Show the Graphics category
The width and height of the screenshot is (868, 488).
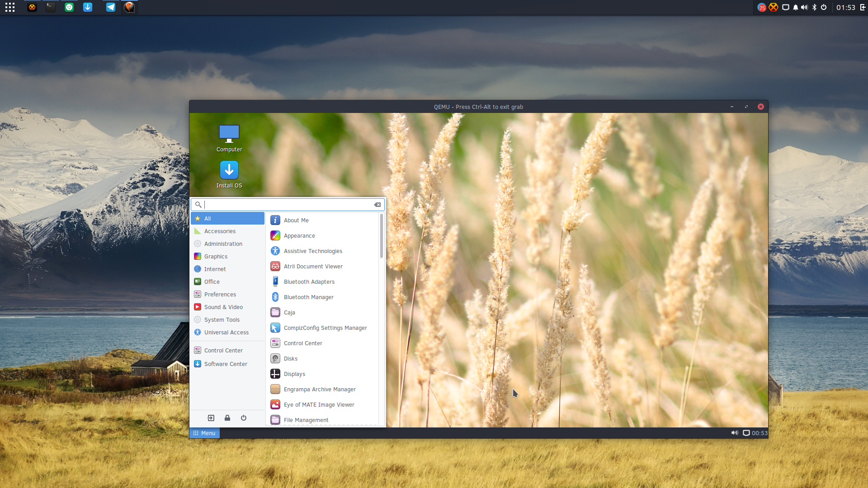pyautogui.click(x=227, y=256)
